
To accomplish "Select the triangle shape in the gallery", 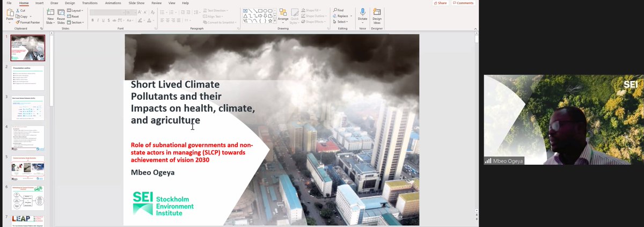I will tap(245, 16).
